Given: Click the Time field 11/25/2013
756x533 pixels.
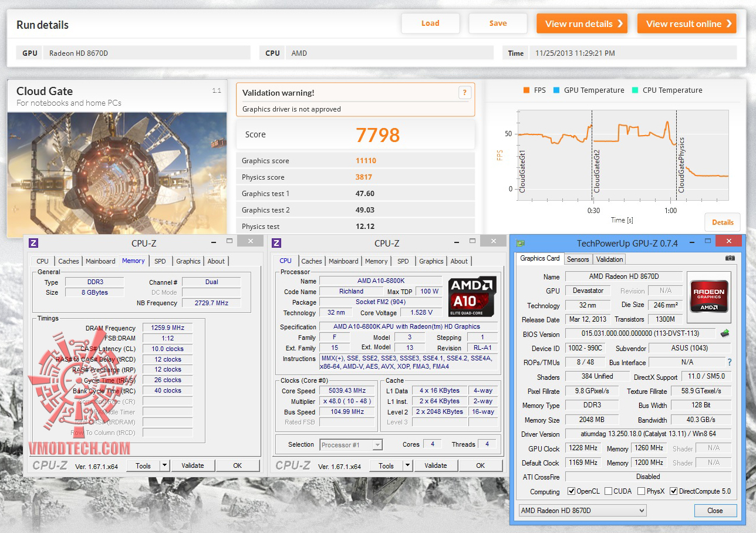Looking at the screenshot, I should pyautogui.click(x=634, y=53).
